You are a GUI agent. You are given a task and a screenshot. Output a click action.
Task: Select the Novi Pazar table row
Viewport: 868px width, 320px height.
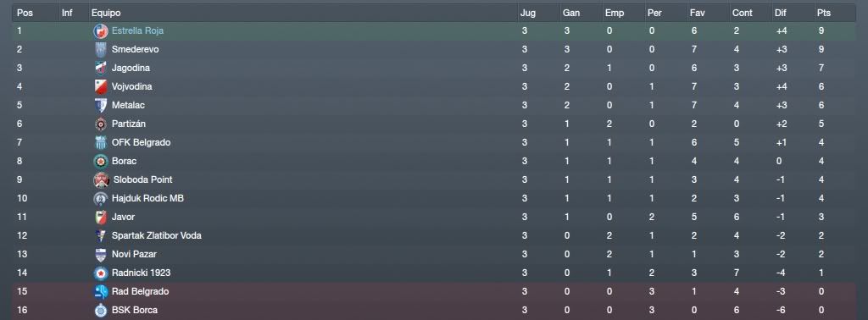click(434, 254)
